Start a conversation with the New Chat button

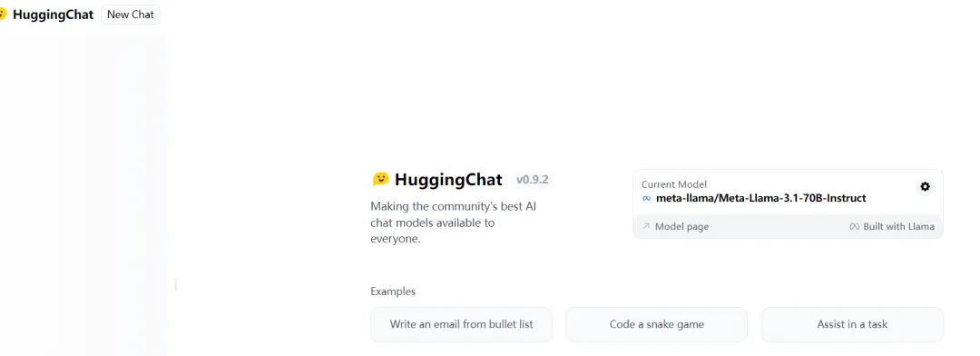tap(130, 15)
